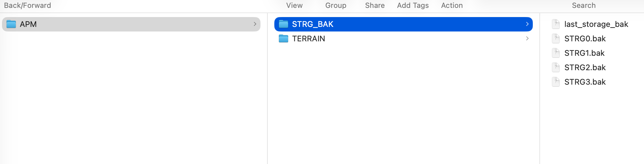Click the STRG3.bak file icon
Viewport: 644px width, 164px height.
(556, 82)
